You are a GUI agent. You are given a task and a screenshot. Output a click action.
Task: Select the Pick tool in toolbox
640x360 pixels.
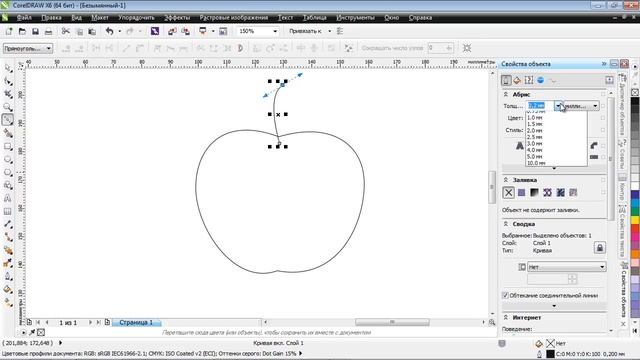(x=8, y=68)
